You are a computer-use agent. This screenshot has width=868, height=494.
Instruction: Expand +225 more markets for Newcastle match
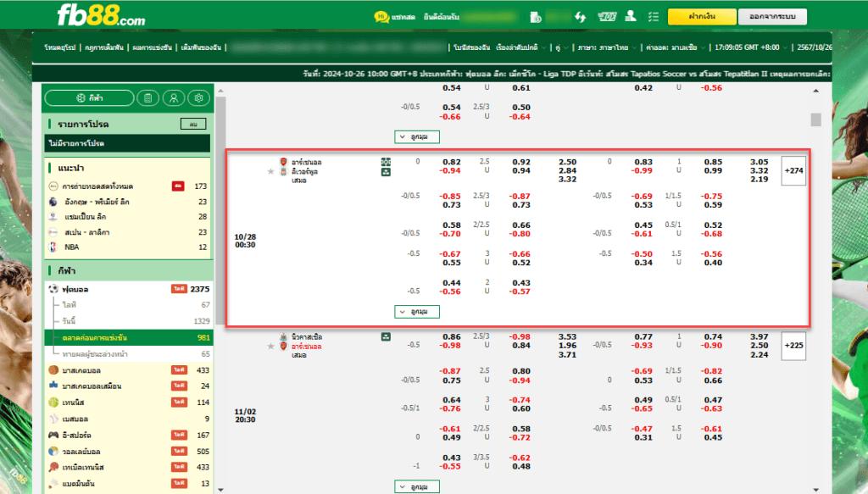coord(793,346)
